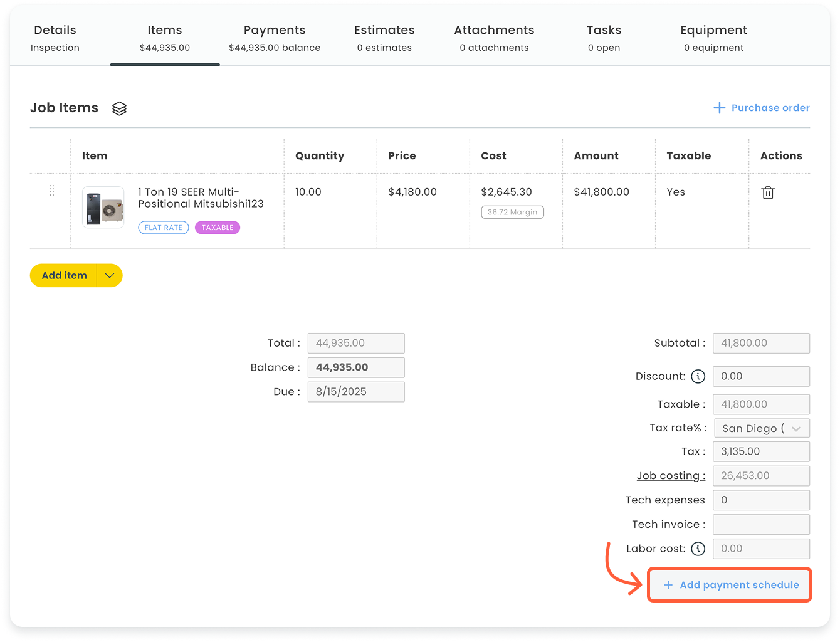Click the Add item button
The height and width of the screenshot is (642, 840).
[x=64, y=275]
